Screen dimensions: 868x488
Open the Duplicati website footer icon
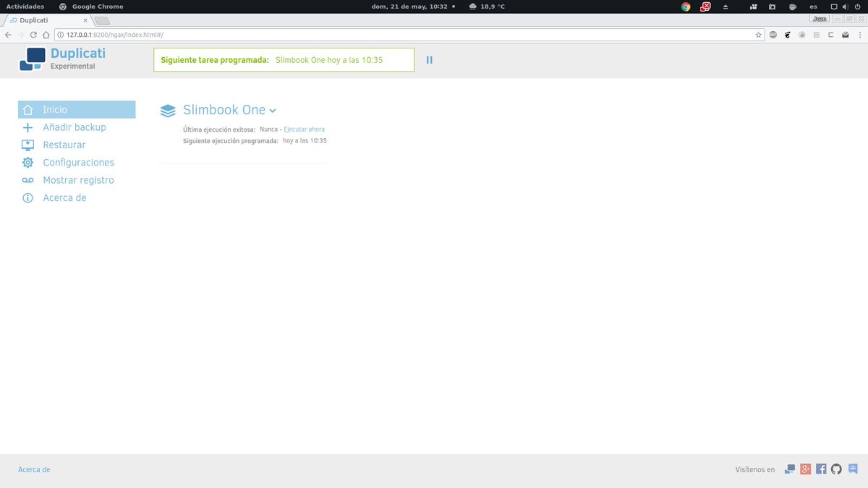click(791, 469)
